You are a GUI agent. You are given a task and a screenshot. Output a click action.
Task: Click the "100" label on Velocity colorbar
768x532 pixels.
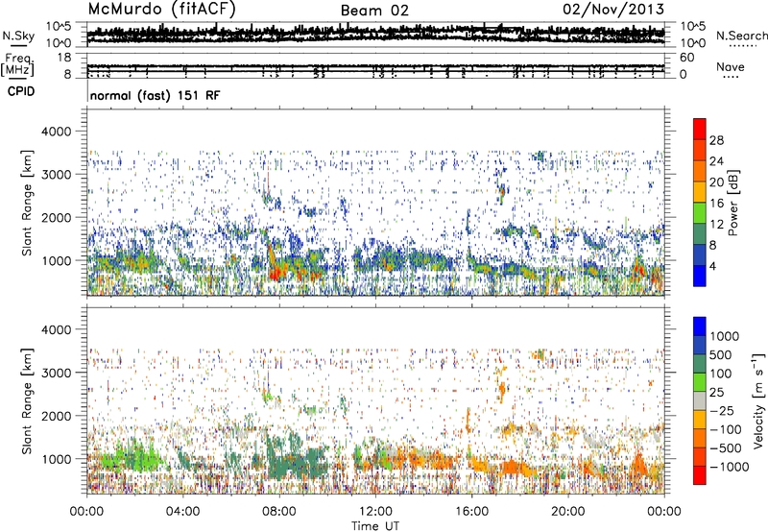(721, 374)
